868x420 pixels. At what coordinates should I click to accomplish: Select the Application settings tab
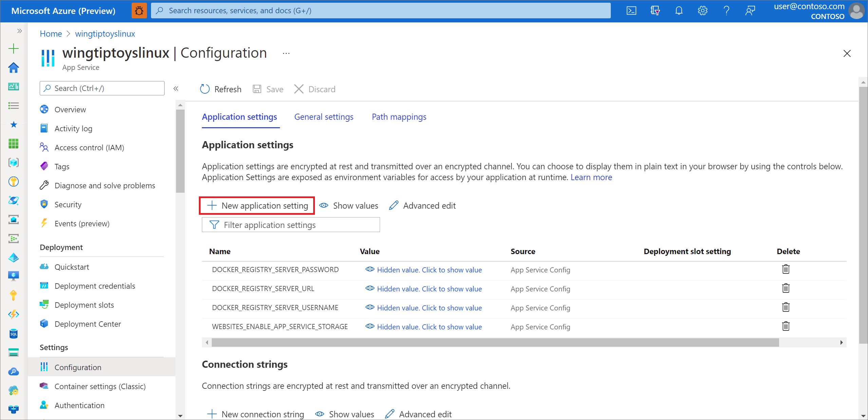tap(239, 117)
